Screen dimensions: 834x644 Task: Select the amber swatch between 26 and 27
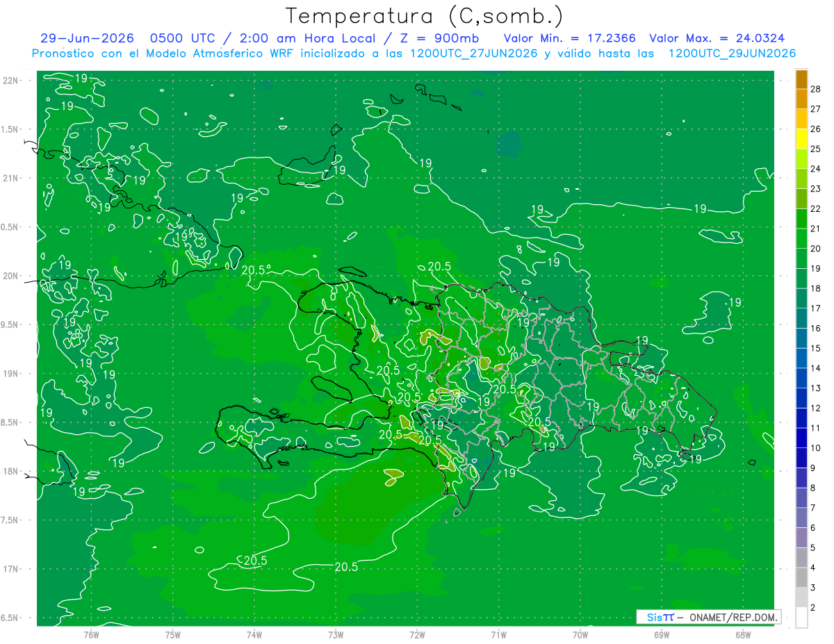click(801, 119)
